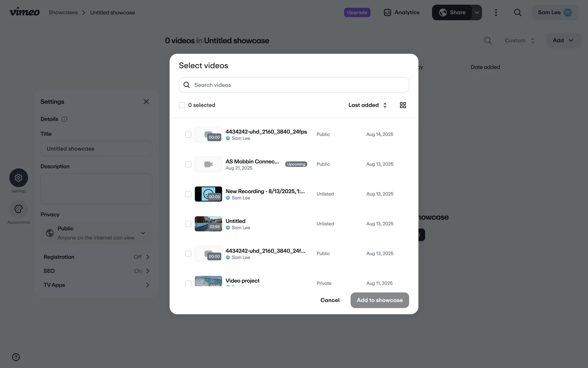Open the TV Apps settings row
Viewport: 588px width, 368px height.
(96, 285)
